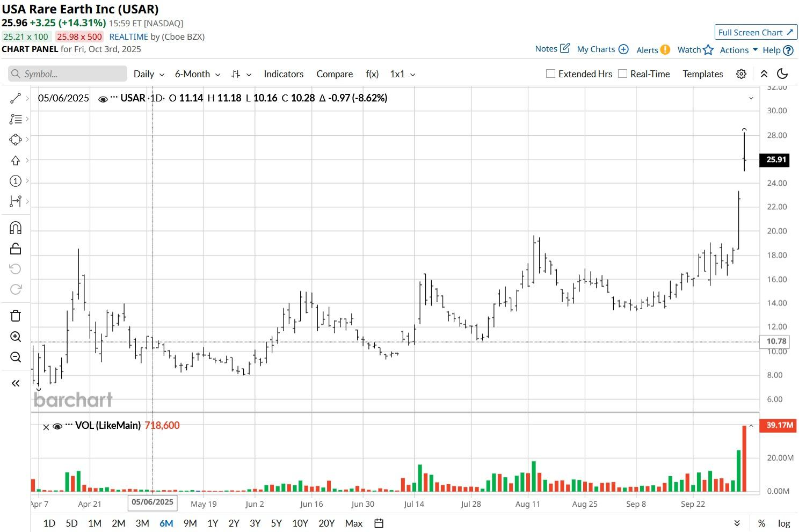Open Alerts for this symbol
The width and height of the screenshot is (806, 532).
653,50
